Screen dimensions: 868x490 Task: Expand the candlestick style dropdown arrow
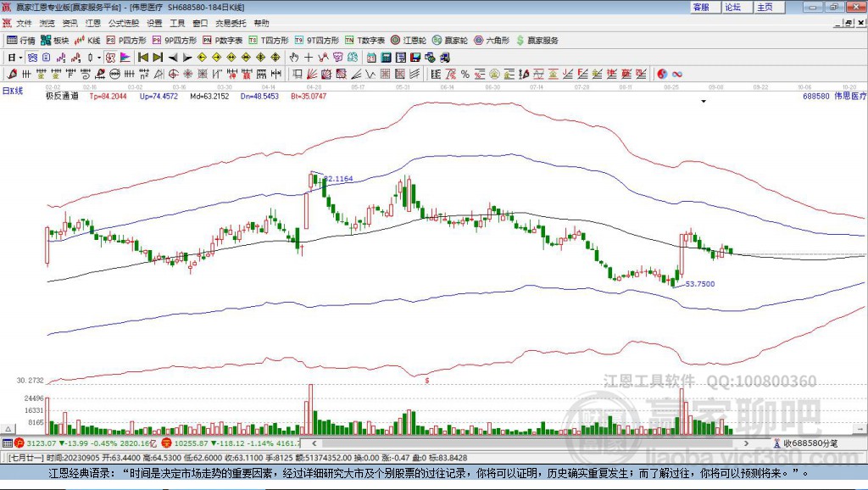click(x=99, y=58)
